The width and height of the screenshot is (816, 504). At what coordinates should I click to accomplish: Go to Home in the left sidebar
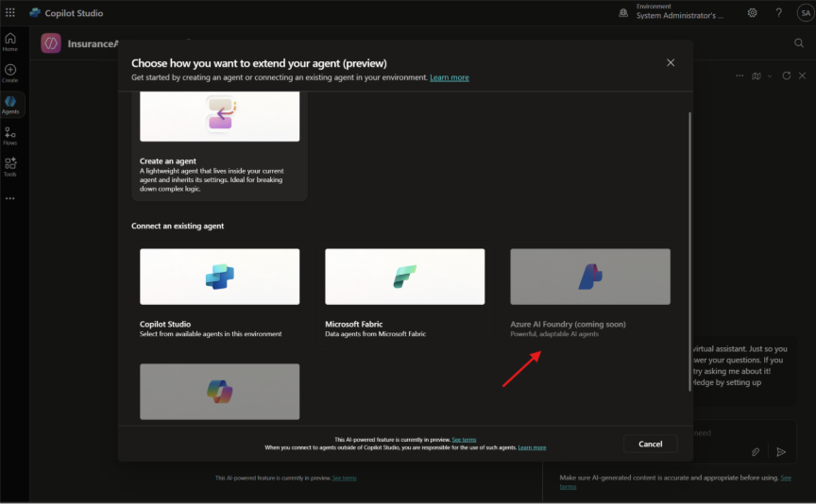click(x=9, y=42)
